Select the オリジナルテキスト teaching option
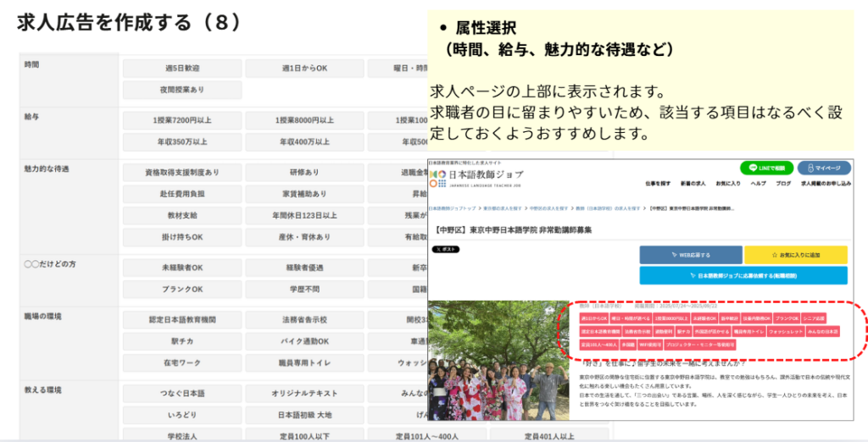Viewport: 868px width, 442px height. point(304,394)
